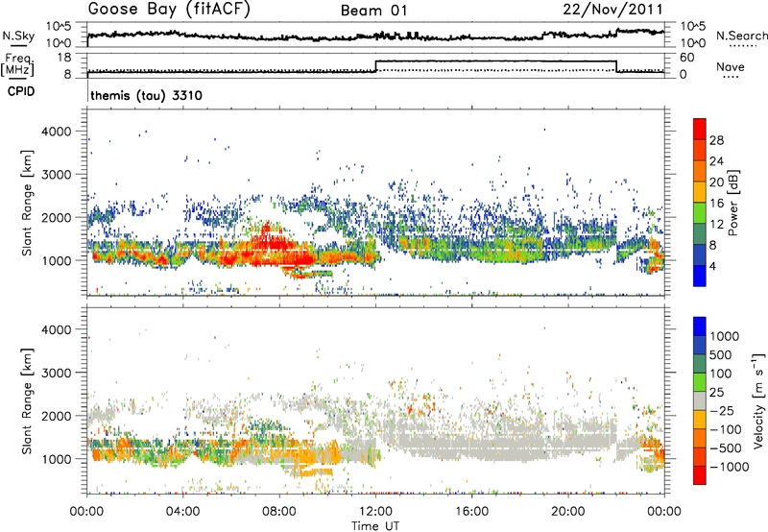
Task: Click the frequency step-up edge at 12:00
Action: pos(375,66)
